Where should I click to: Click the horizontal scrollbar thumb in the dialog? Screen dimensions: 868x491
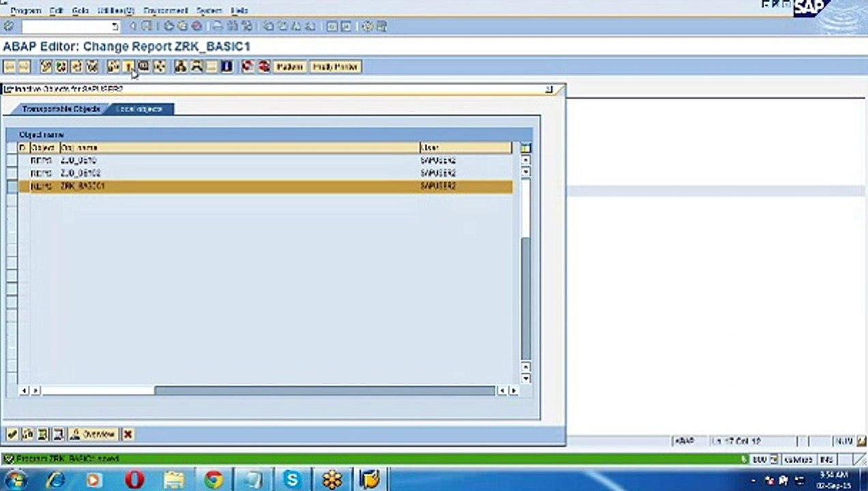pos(324,391)
